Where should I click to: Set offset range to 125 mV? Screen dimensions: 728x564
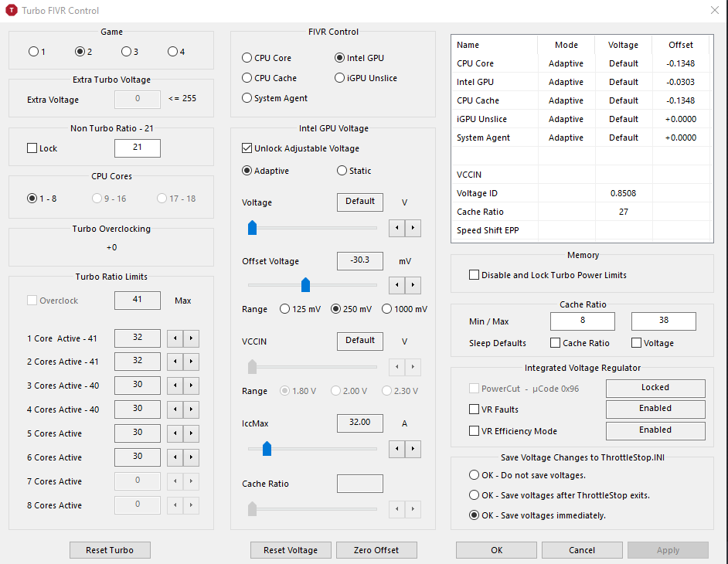tap(284, 309)
